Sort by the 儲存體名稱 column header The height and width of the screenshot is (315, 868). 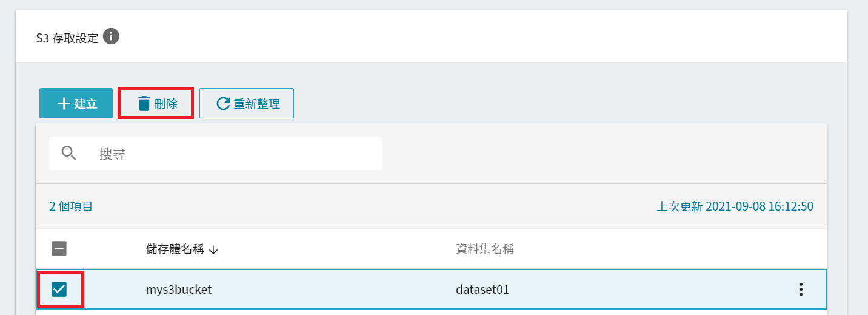point(175,249)
